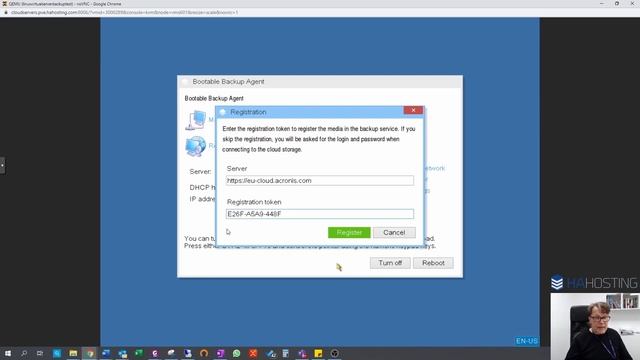
Task: Open File Explorer from taskbar
Action: (73, 353)
